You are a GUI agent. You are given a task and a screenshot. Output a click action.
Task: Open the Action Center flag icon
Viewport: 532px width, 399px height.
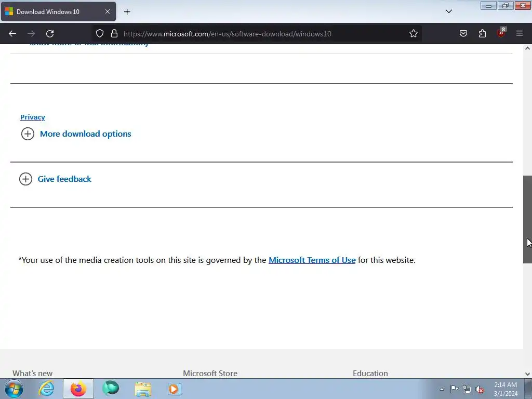click(x=454, y=389)
